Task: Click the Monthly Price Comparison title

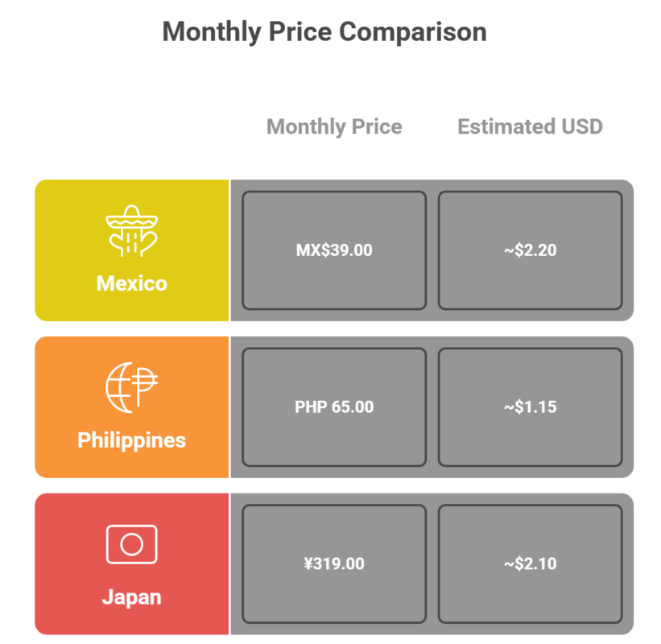Action: 324,32
